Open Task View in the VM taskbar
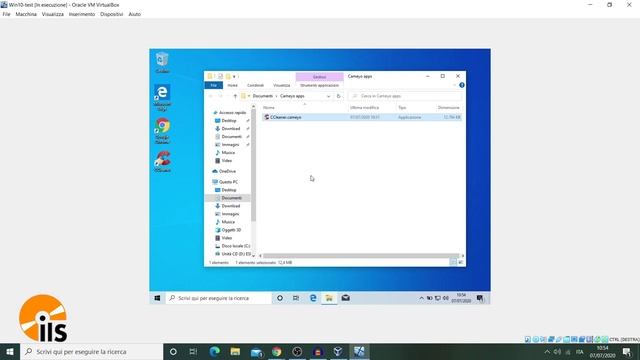The height and width of the screenshot is (360, 640). click(296, 298)
